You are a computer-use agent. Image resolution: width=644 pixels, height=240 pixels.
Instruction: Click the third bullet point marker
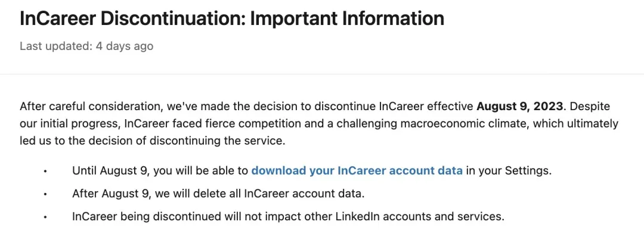[45, 218]
